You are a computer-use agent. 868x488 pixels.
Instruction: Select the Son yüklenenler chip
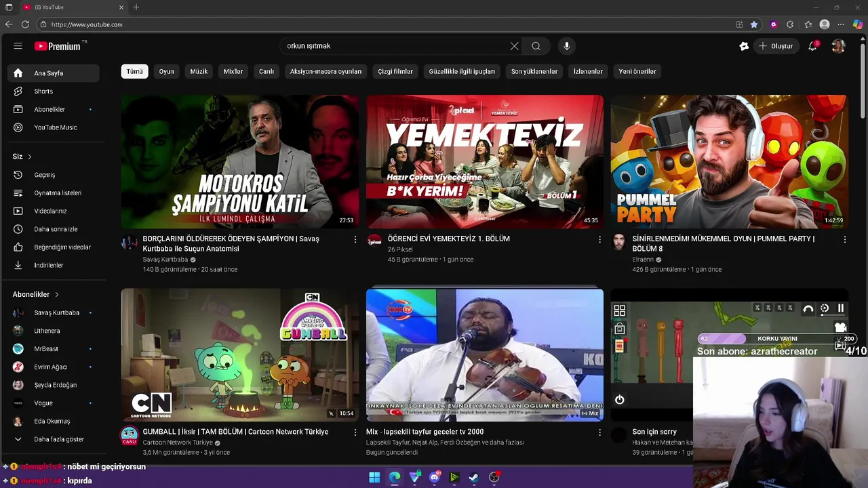(534, 71)
